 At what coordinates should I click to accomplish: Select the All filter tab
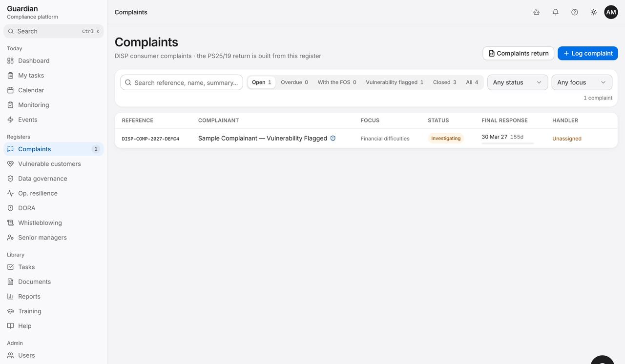pyautogui.click(x=472, y=82)
